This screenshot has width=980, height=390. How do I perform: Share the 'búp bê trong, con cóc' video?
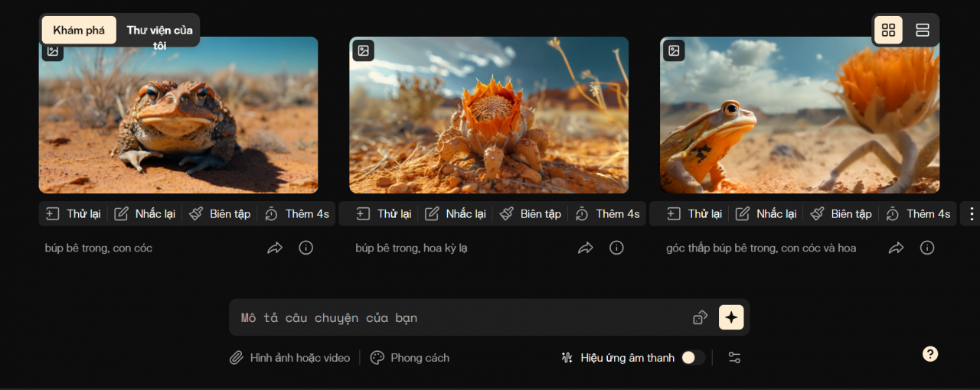(x=275, y=248)
